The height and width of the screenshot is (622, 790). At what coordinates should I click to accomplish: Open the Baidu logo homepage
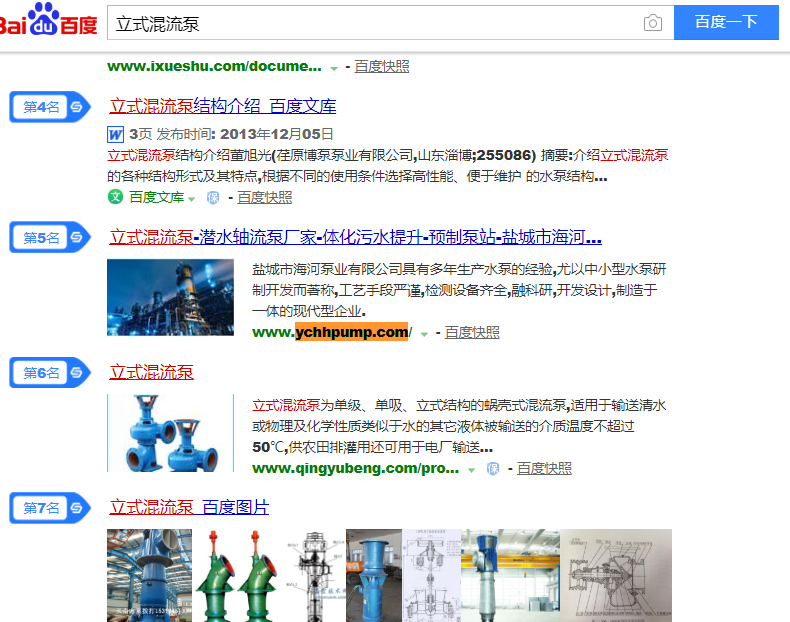[x=48, y=20]
